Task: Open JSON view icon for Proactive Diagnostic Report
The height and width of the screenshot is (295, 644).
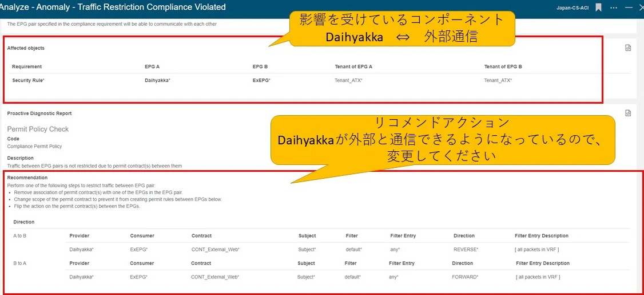Action: [628, 113]
